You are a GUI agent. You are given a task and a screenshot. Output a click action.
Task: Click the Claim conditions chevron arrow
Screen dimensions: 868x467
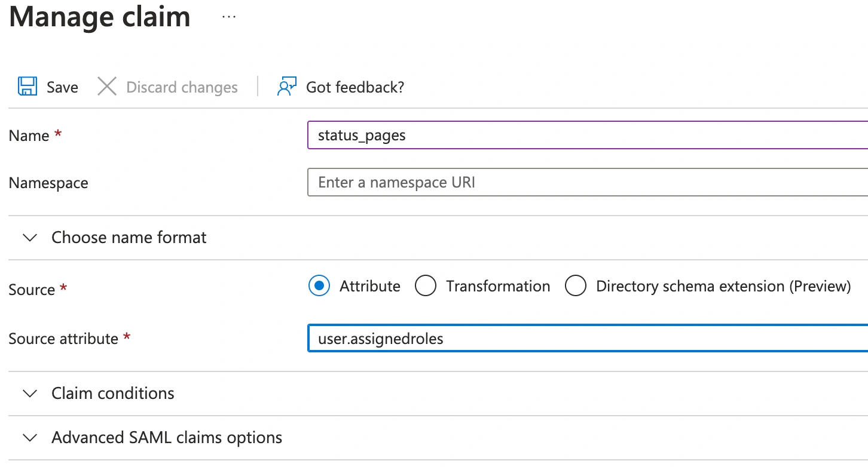click(29, 394)
